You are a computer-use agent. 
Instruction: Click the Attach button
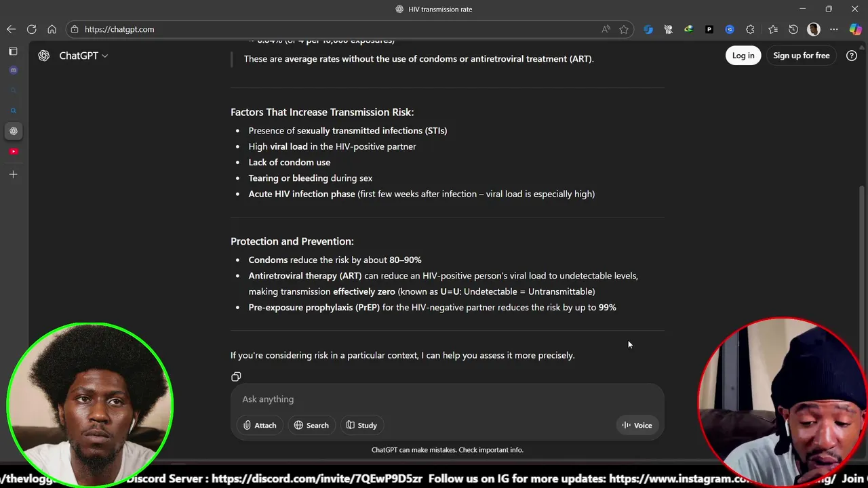coord(260,425)
